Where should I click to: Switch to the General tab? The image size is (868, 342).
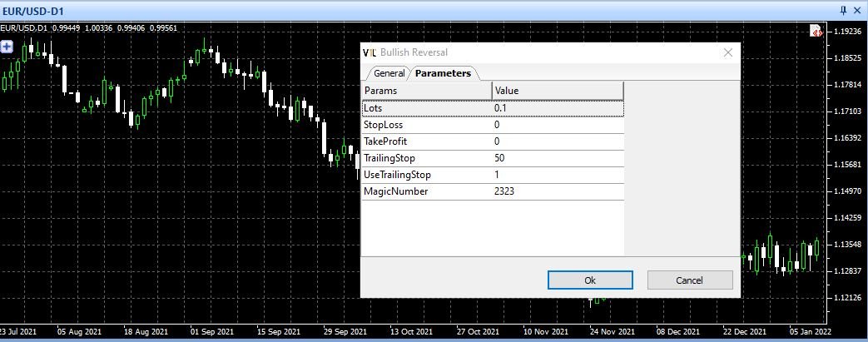point(389,73)
